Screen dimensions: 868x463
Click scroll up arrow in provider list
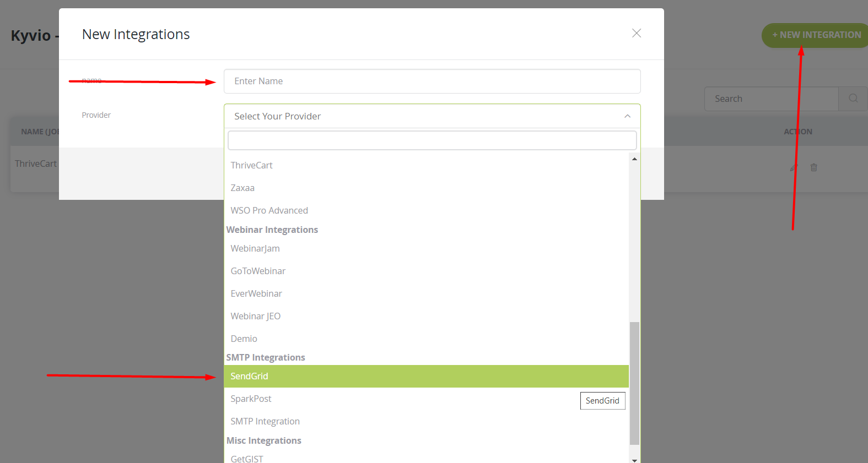[634, 159]
